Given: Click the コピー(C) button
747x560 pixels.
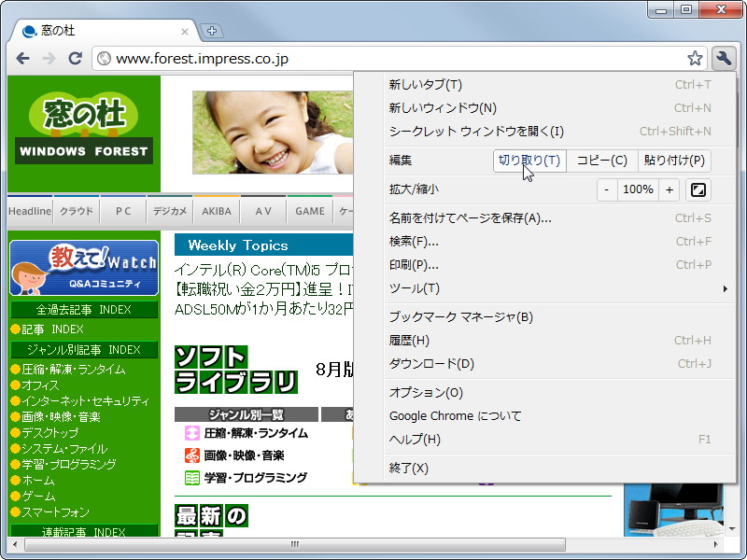Looking at the screenshot, I should coord(601,161).
